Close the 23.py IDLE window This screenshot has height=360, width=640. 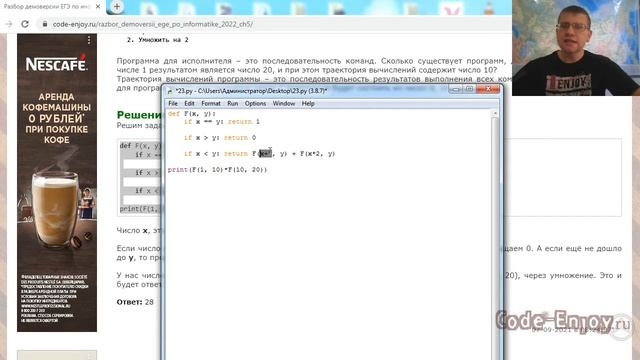(488, 89)
